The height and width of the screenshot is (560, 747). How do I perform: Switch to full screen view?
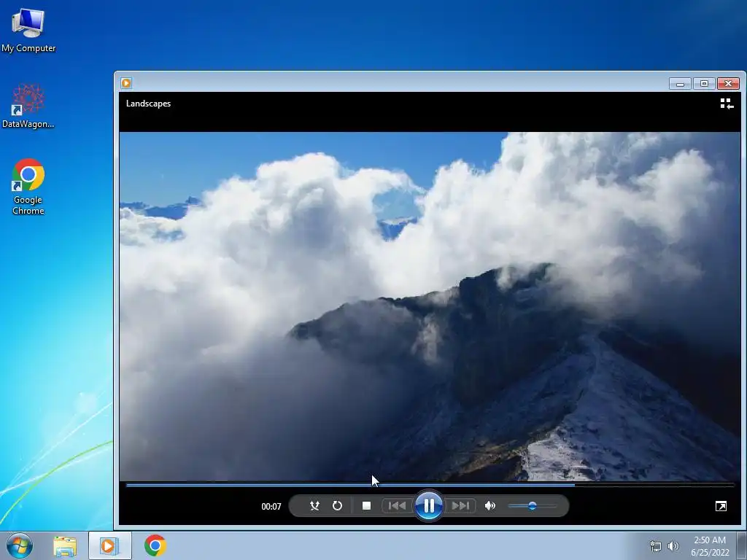pos(721,506)
